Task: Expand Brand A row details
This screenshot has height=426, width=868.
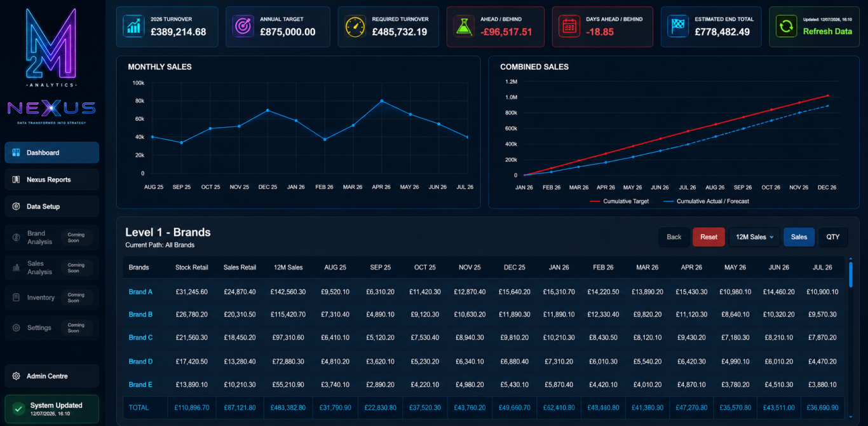Action: click(140, 292)
